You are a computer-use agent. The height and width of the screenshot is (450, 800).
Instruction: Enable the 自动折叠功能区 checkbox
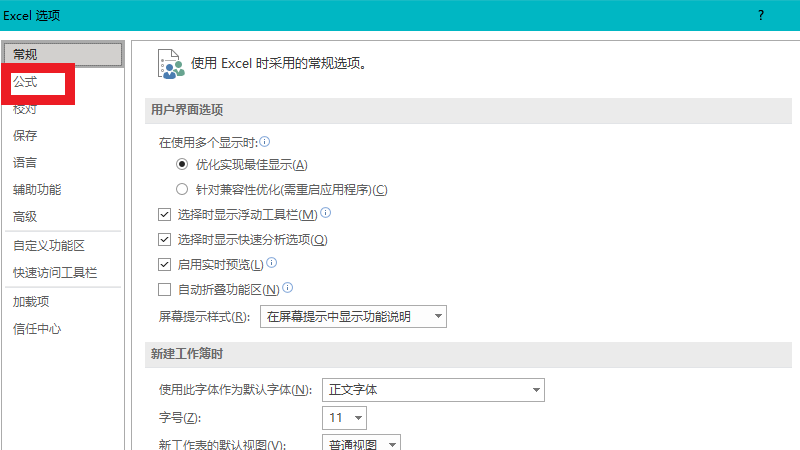[165, 290]
